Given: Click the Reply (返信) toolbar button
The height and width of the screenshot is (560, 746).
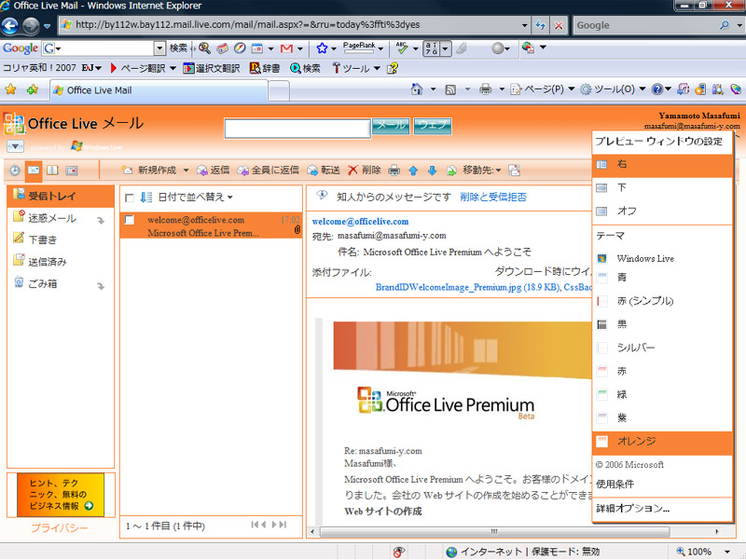Looking at the screenshot, I should coord(214,170).
